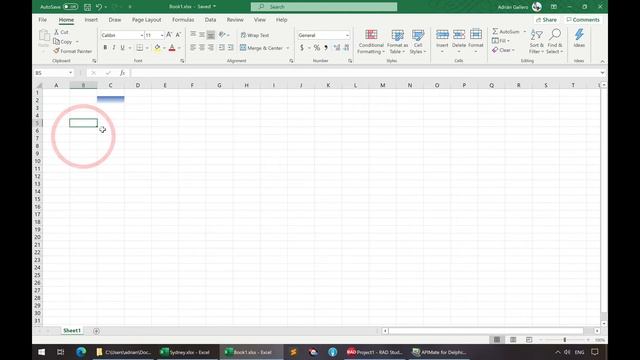Open Sort & Filter menu
The width and height of the screenshot is (640, 360).
[x=536, y=42]
